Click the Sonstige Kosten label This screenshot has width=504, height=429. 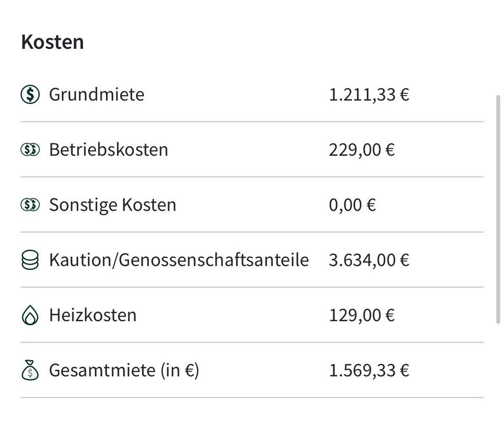pos(112,205)
